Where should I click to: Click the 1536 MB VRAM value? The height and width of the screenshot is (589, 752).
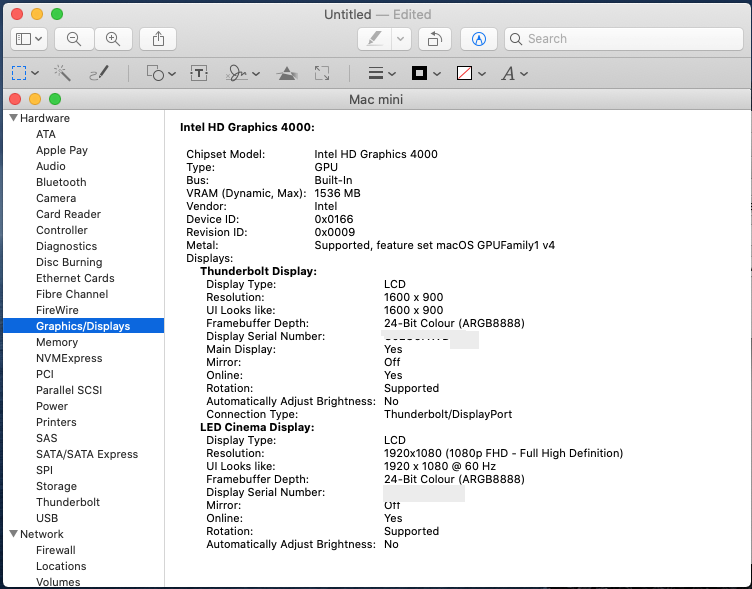point(337,193)
